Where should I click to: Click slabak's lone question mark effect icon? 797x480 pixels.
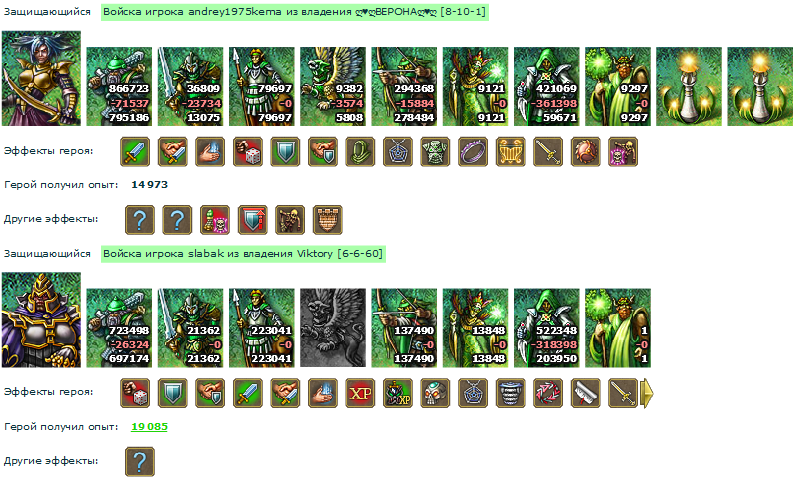click(x=140, y=462)
